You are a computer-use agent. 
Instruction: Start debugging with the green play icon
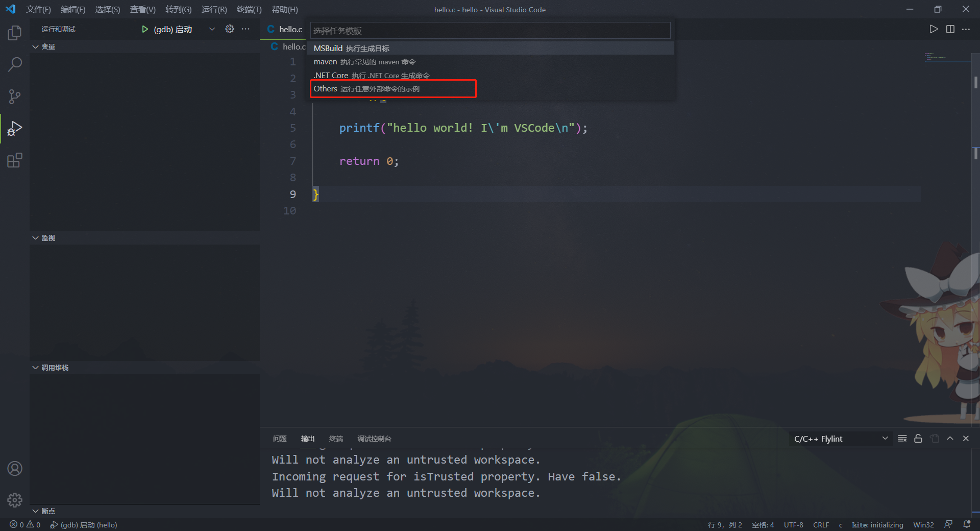(x=144, y=29)
